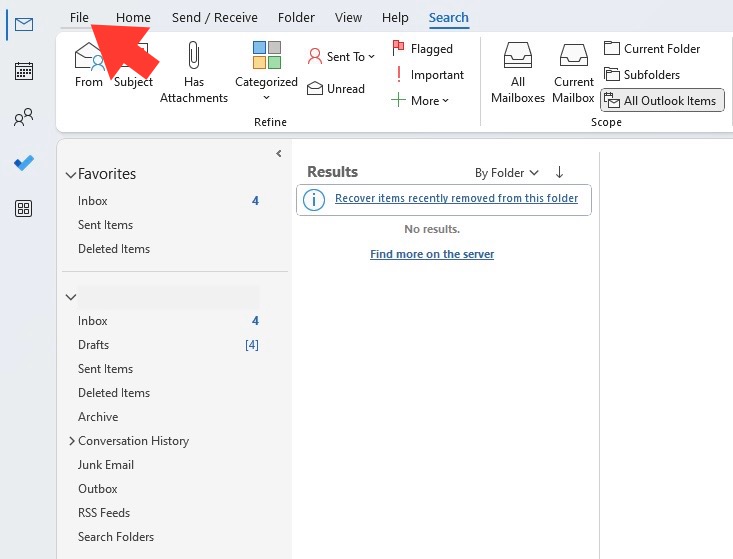Open the Outbox folder

[168, 489]
